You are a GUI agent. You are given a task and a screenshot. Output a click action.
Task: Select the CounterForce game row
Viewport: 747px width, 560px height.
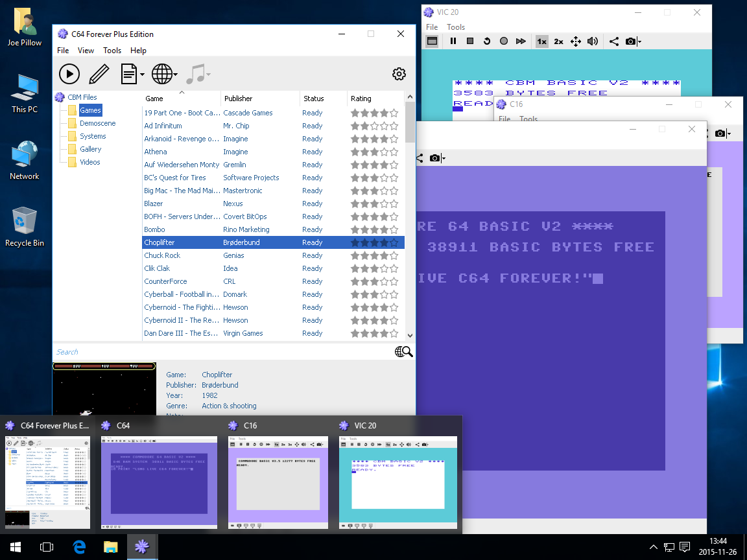pos(274,281)
